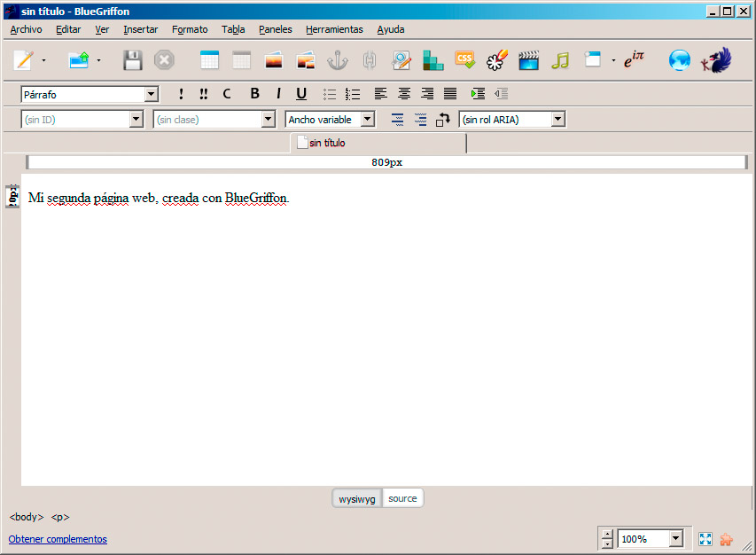
Task: Toggle code formatting C button
Action: (x=227, y=94)
